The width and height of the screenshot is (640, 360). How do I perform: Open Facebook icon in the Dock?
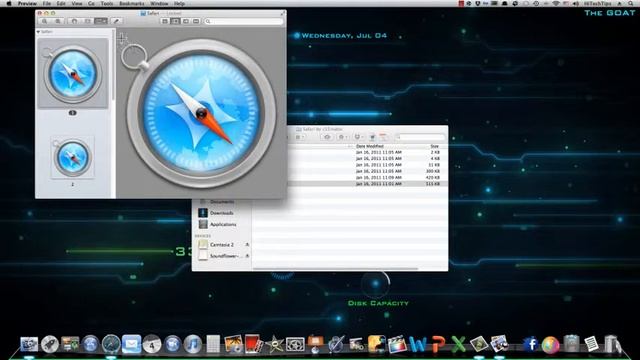[530, 344]
